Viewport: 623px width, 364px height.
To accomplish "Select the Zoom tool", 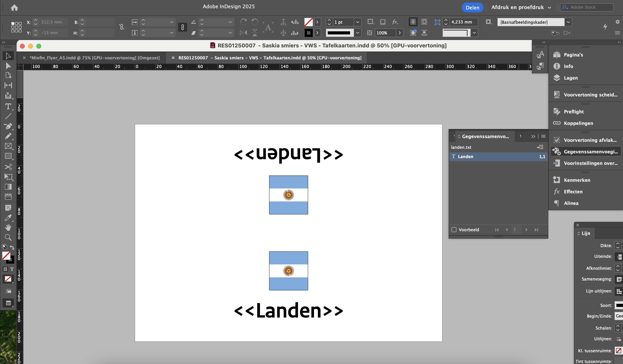I will pyautogui.click(x=8, y=237).
